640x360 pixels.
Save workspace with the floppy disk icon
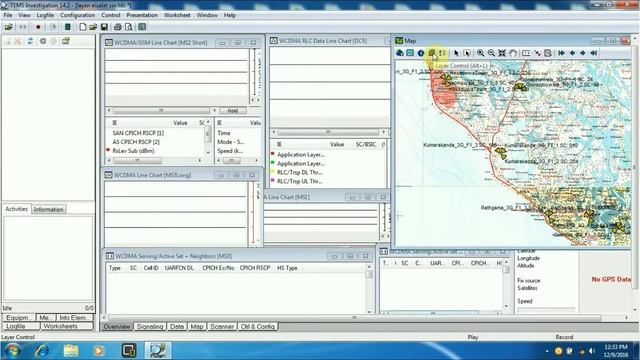click(104, 27)
